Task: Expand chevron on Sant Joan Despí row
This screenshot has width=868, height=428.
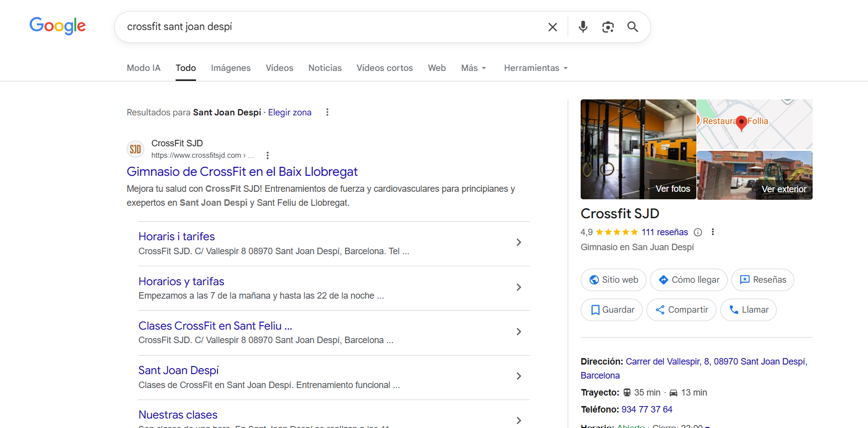Action: point(519,376)
